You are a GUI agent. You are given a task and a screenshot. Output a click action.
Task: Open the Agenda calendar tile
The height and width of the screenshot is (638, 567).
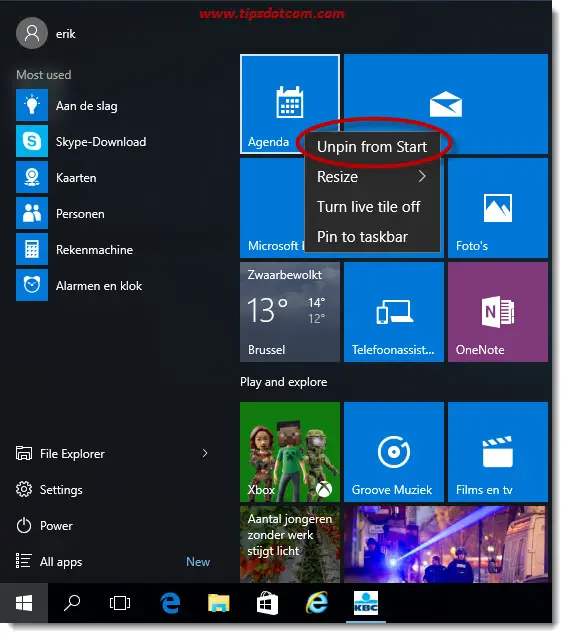[x=290, y=104]
